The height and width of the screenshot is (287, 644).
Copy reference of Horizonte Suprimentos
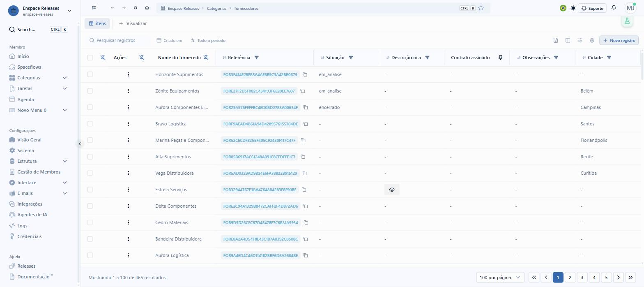305,74
